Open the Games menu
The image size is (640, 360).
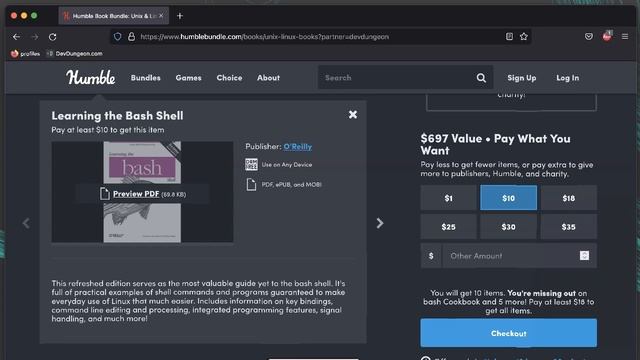click(x=188, y=78)
